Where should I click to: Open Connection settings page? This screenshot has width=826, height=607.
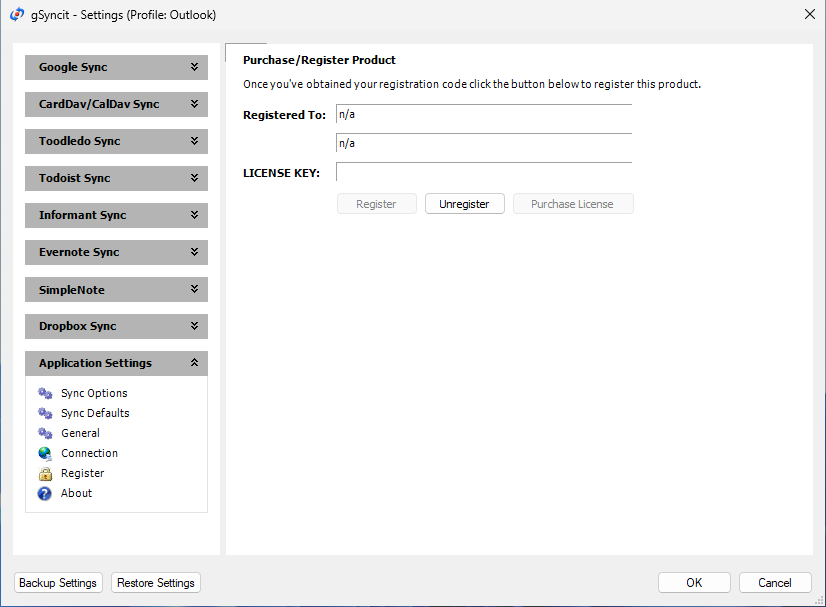pyautogui.click(x=89, y=454)
